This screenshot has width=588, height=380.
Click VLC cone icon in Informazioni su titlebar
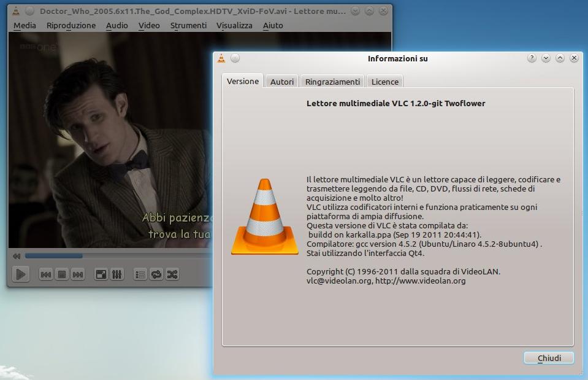221,58
